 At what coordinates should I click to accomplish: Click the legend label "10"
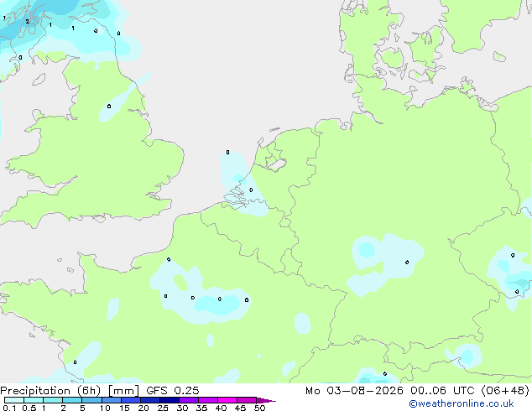coord(105,408)
